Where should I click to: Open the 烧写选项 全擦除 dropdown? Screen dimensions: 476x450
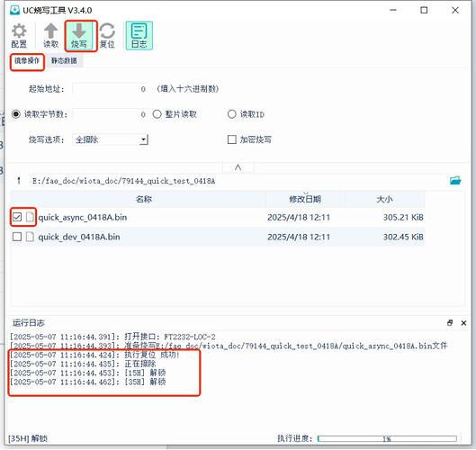click(110, 139)
